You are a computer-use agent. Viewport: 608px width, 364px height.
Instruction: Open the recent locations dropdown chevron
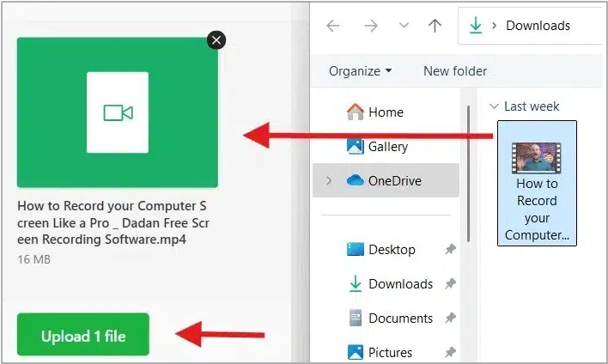(x=404, y=26)
